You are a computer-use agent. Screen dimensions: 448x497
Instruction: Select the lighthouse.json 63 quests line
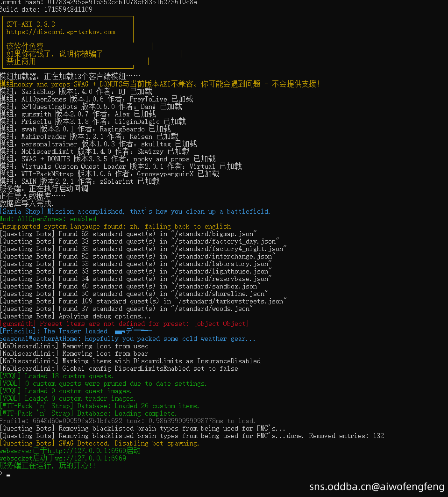(136, 271)
